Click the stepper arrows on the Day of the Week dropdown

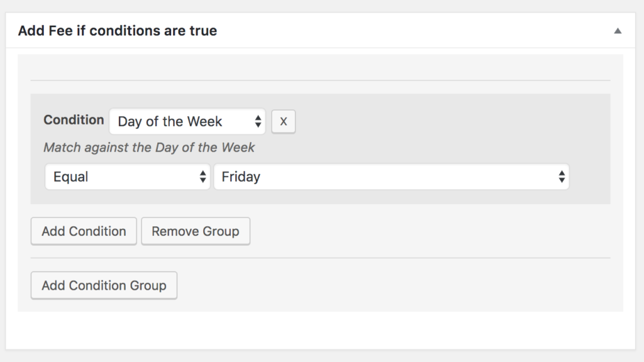259,121
